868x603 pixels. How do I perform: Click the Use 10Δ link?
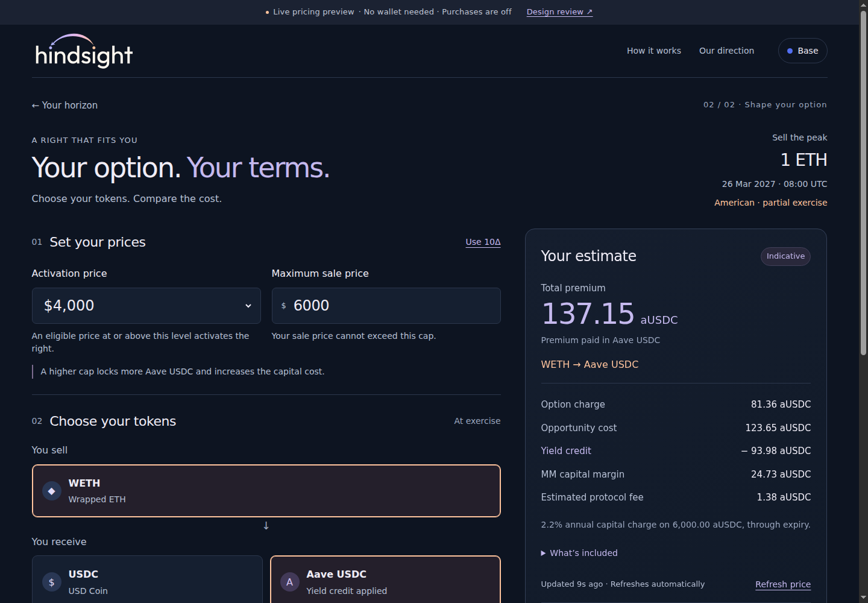click(483, 242)
